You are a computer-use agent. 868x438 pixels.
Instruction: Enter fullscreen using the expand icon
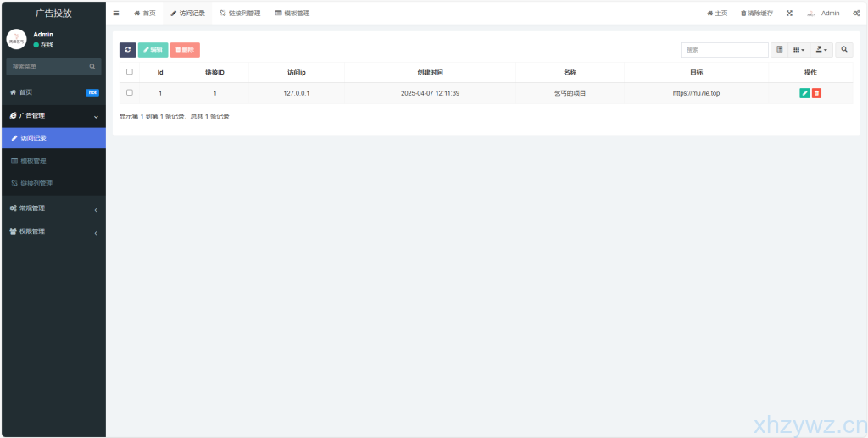[x=789, y=14]
